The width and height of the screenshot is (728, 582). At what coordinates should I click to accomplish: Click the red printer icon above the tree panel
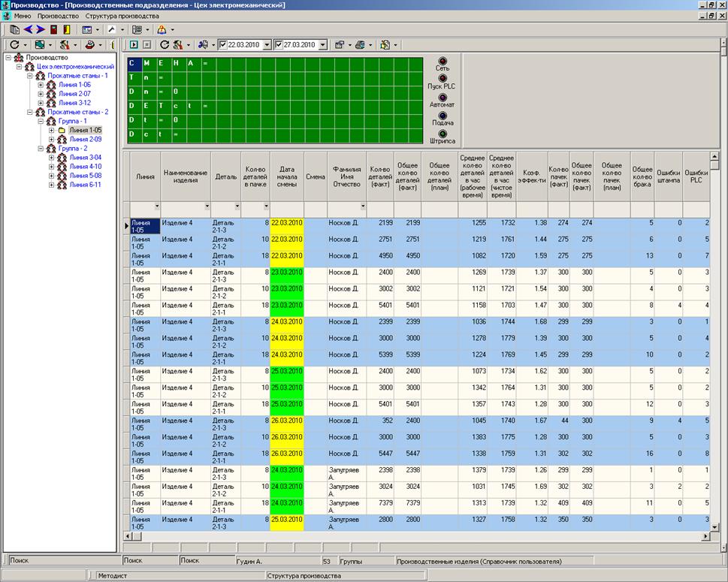(x=90, y=44)
